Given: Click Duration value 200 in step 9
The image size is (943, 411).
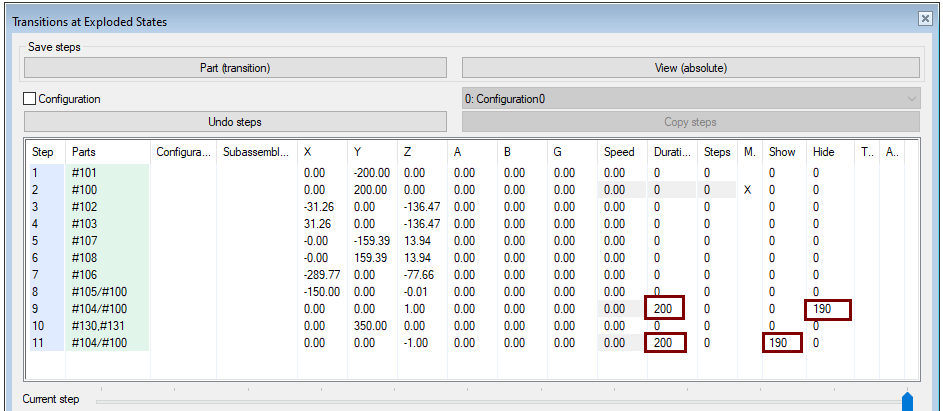Looking at the screenshot, I should coord(663,309).
